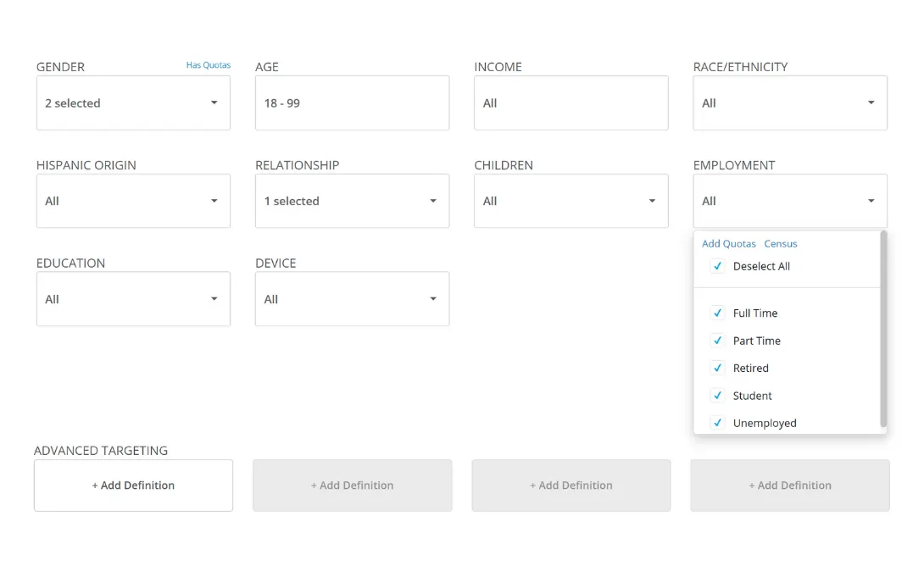
Task: Open the Gender dropdown arrow
Action: tap(214, 103)
